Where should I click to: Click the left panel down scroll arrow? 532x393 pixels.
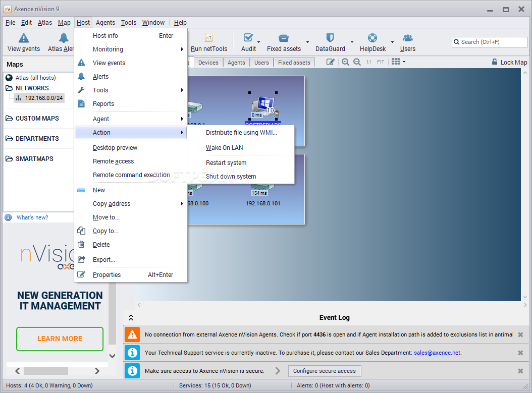tap(112, 356)
